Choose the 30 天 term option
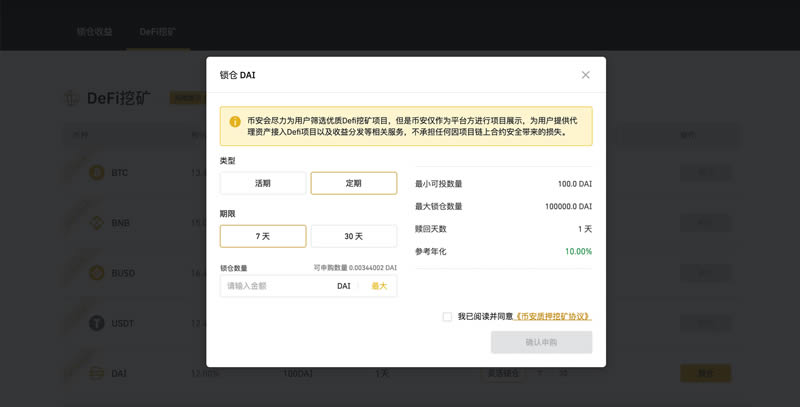Screen dimensions: 800x407 [x=353, y=236]
